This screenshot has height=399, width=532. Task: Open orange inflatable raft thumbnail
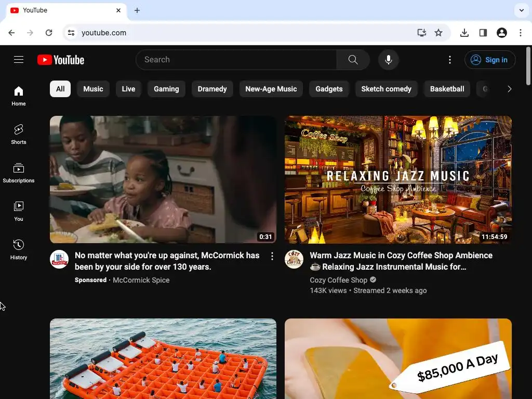163,358
